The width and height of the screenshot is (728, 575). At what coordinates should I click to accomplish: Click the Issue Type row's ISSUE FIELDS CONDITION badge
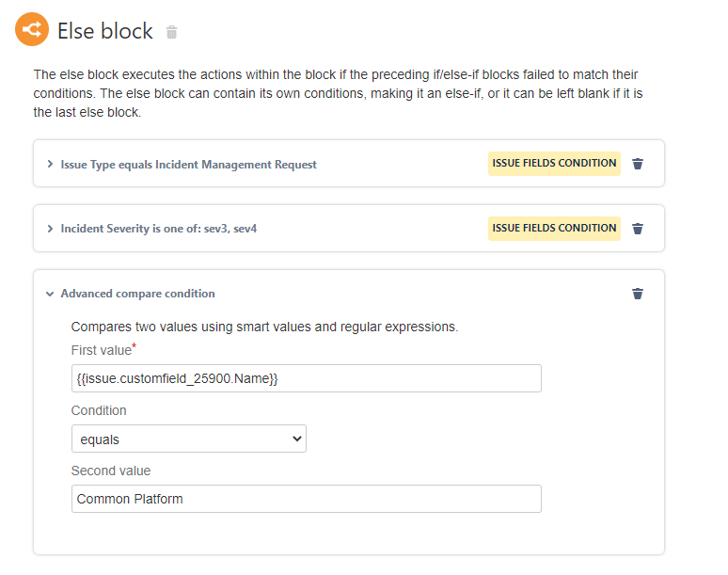coord(554,163)
